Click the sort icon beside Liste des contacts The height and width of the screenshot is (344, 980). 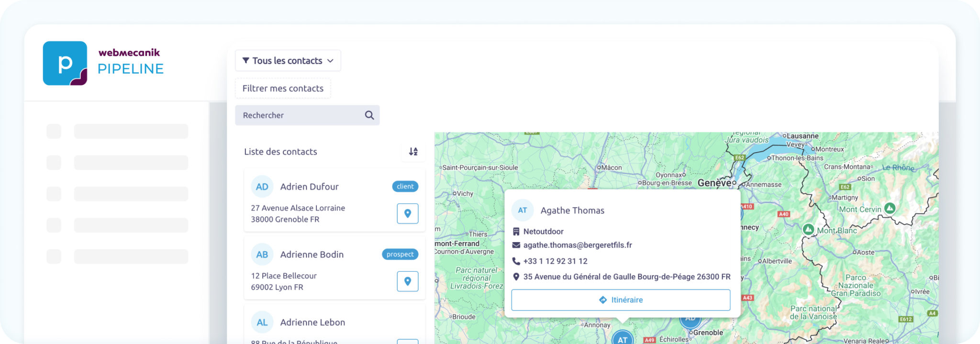tap(413, 152)
